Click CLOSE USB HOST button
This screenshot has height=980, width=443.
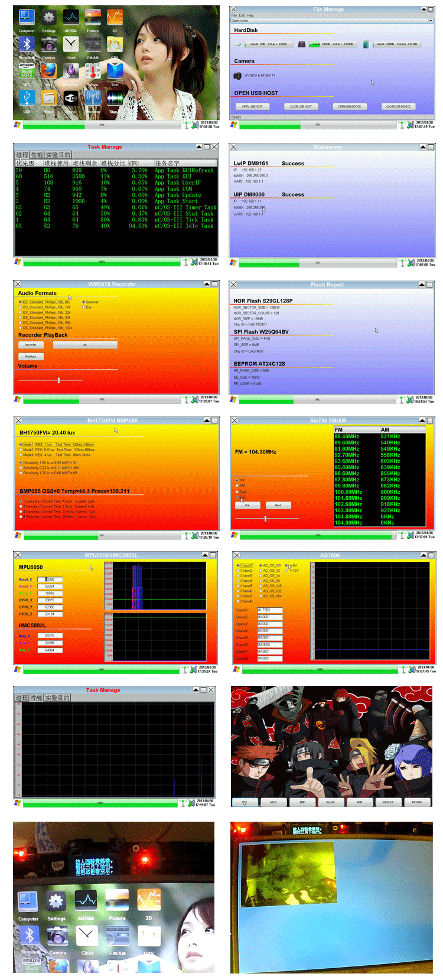(x=301, y=106)
